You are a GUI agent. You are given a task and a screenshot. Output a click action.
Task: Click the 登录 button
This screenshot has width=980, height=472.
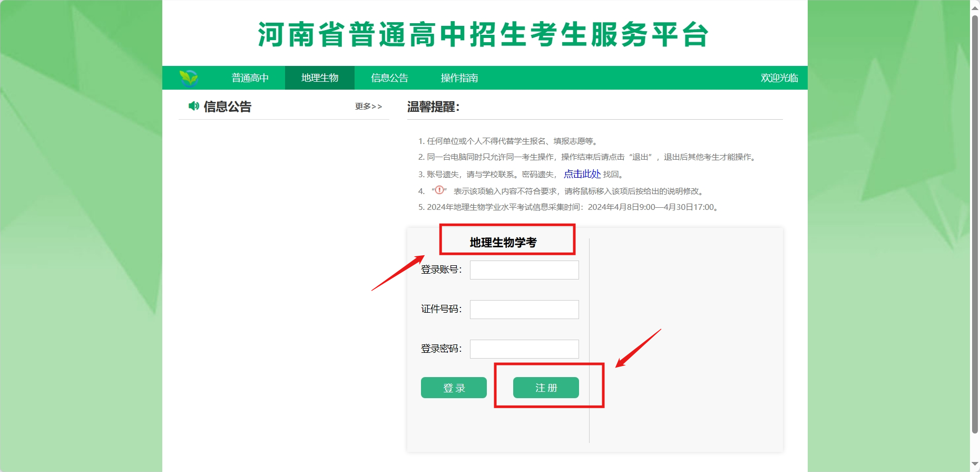[454, 388]
